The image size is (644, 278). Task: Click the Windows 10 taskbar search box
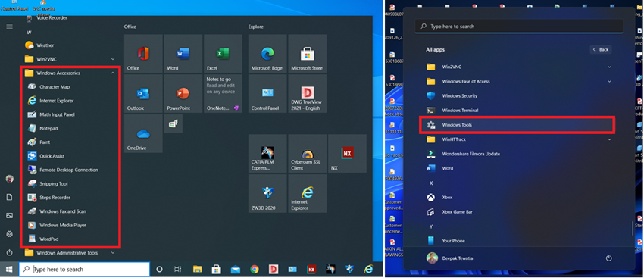[x=84, y=270]
